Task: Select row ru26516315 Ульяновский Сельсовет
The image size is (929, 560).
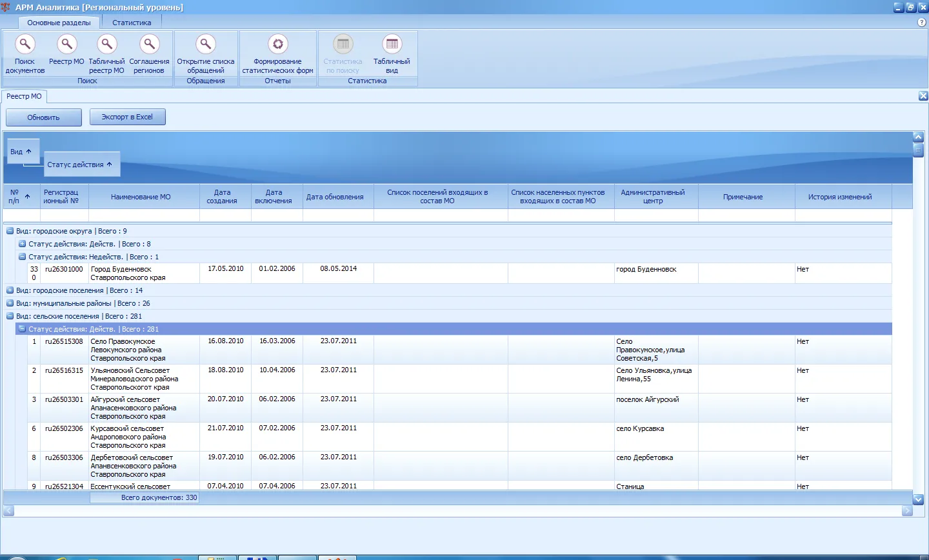Action: [x=459, y=379]
